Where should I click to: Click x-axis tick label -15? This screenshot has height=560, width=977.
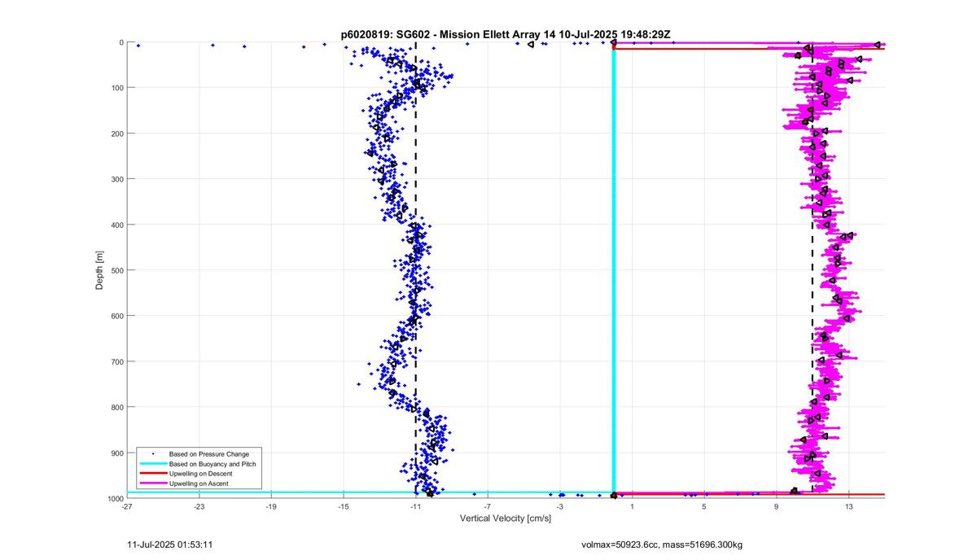click(x=344, y=506)
